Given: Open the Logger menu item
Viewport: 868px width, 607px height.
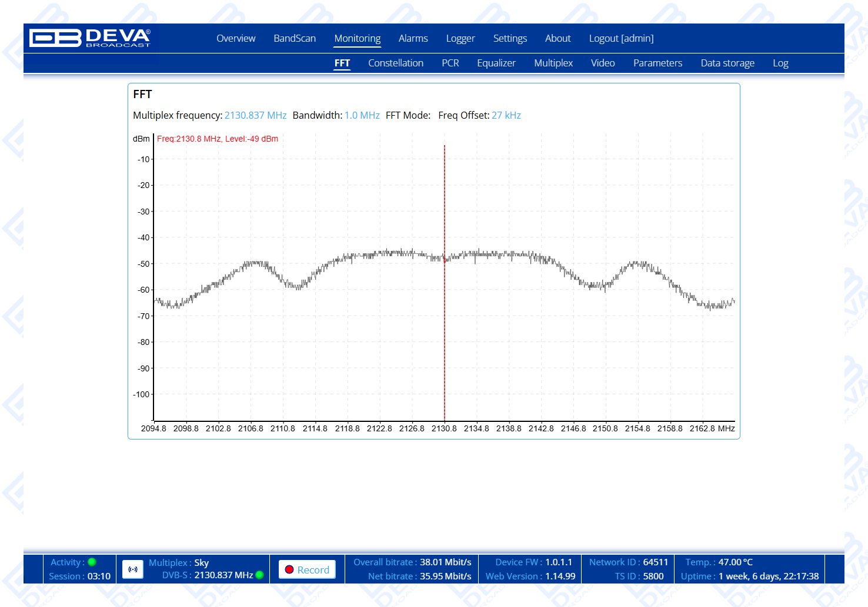Looking at the screenshot, I should point(460,39).
